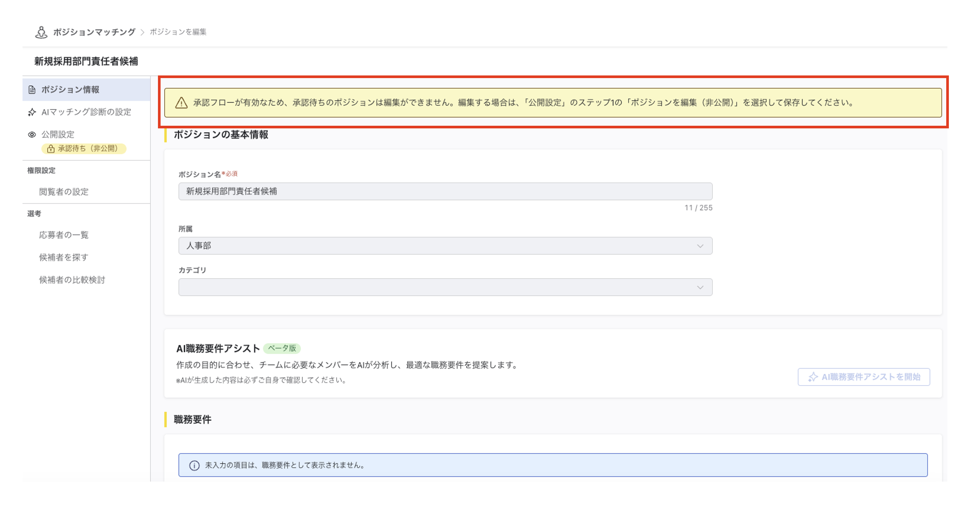Click the lock icon in 承認待ち badge
This screenshot has width=980, height=515.
coord(51,149)
